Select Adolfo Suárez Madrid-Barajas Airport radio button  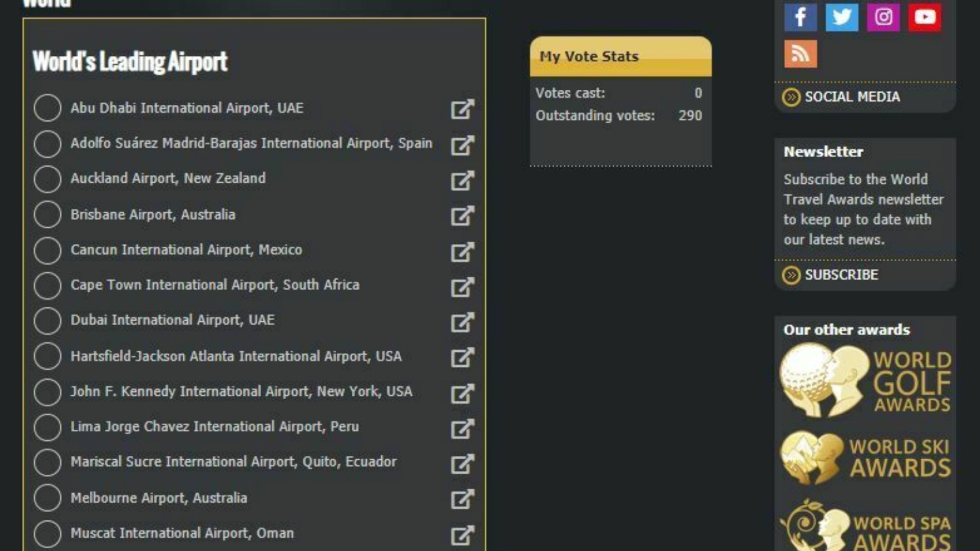click(x=48, y=144)
